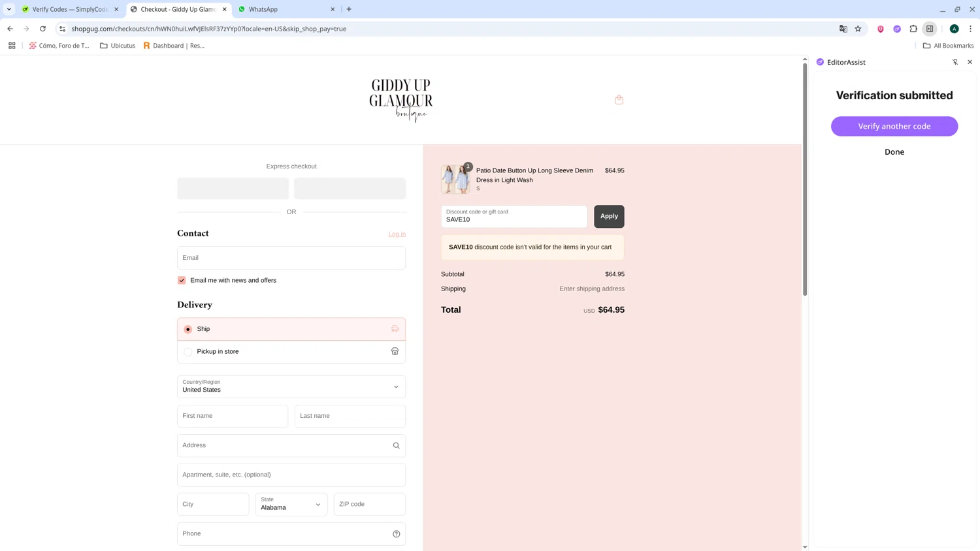View site information icon in address bar
The image size is (980, 551).
click(62, 29)
